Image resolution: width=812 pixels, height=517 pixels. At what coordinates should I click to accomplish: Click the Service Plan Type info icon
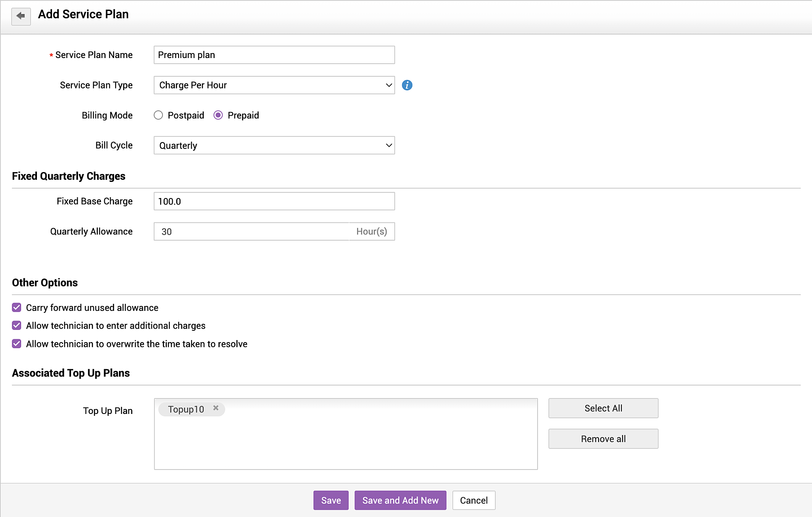(x=407, y=85)
